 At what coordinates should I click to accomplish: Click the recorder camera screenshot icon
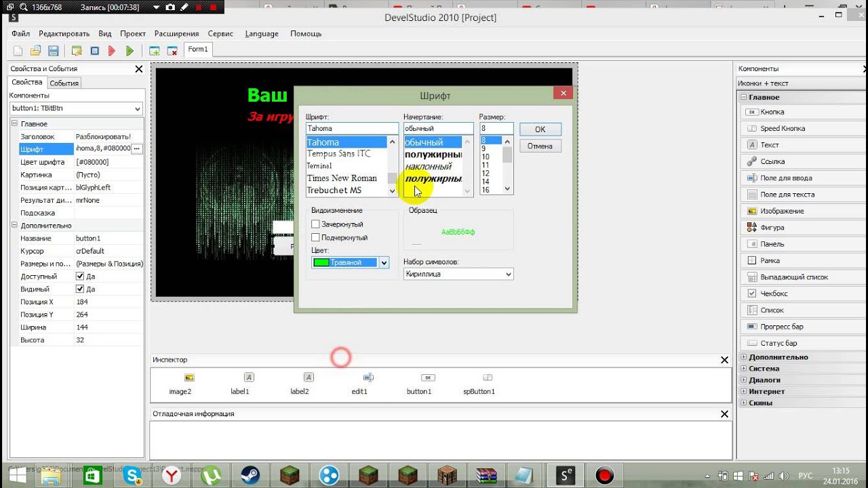(170, 7)
